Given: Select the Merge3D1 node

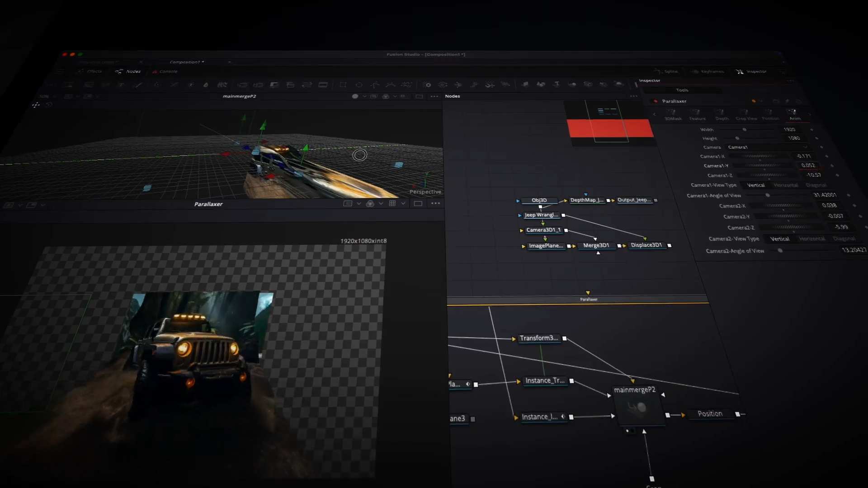Looking at the screenshot, I should 596,245.
